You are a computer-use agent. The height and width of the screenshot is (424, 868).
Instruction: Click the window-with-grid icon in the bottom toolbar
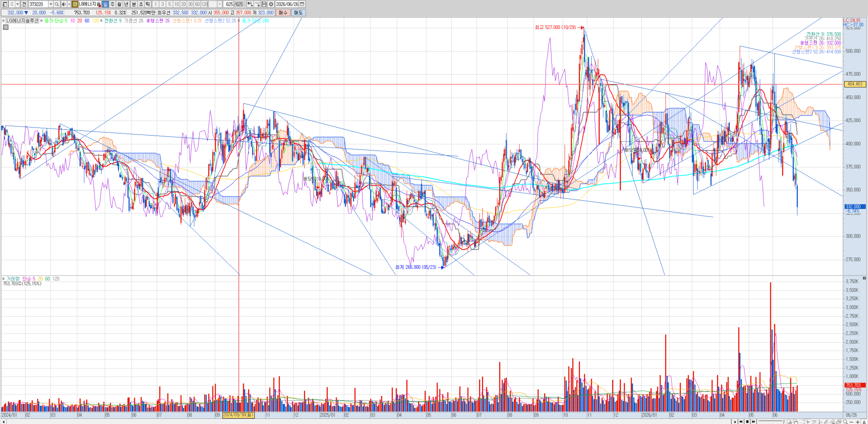tap(789, 422)
